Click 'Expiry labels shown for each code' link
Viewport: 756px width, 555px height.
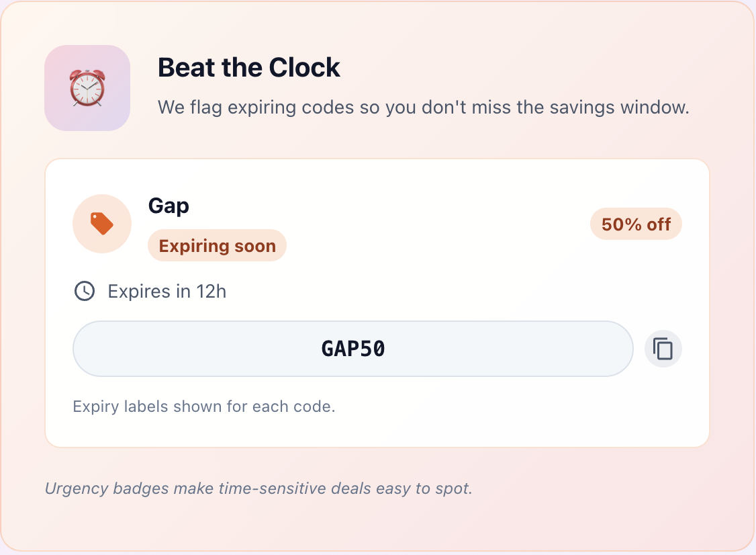[203, 406]
